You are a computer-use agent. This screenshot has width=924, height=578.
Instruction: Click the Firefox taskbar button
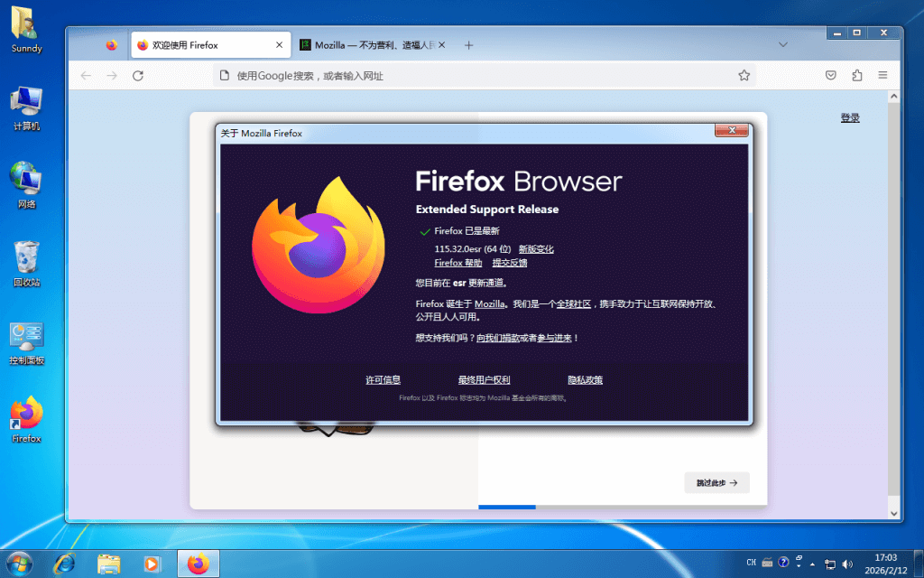click(199, 564)
